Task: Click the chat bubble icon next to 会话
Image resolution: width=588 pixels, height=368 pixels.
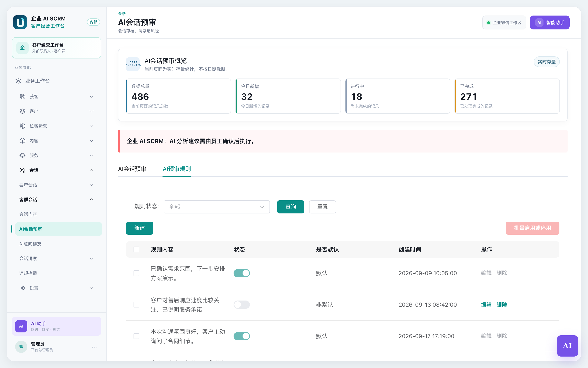Action: tap(22, 170)
